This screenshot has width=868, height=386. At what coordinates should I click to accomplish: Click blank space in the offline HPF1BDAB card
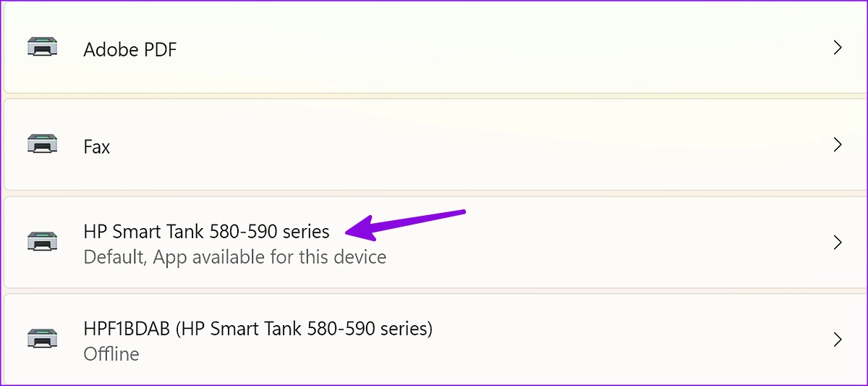click(615, 339)
